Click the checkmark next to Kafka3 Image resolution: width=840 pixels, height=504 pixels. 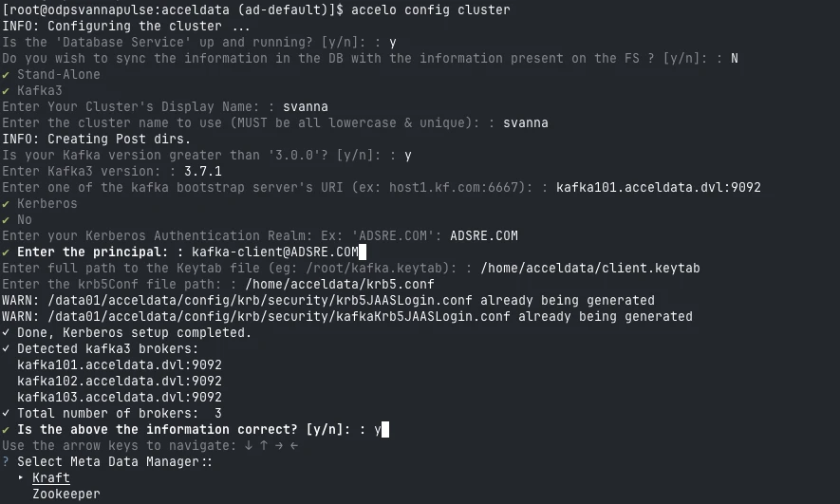[6, 90]
